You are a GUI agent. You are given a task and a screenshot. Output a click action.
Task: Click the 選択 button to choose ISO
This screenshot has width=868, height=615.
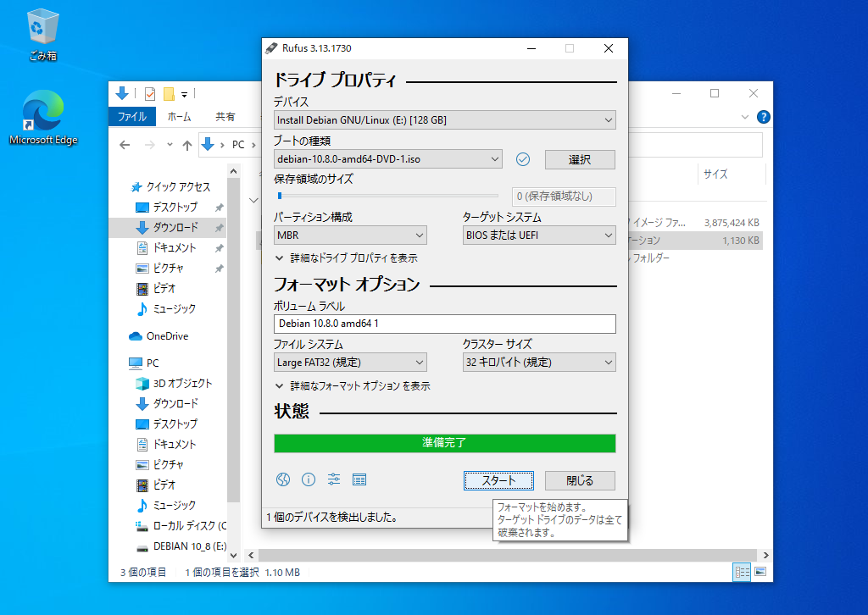point(580,159)
